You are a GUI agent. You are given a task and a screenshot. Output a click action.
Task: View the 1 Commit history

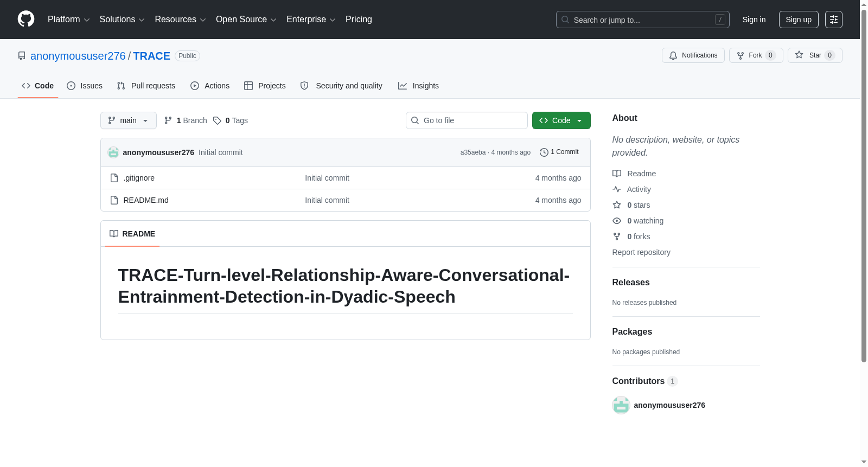559,152
